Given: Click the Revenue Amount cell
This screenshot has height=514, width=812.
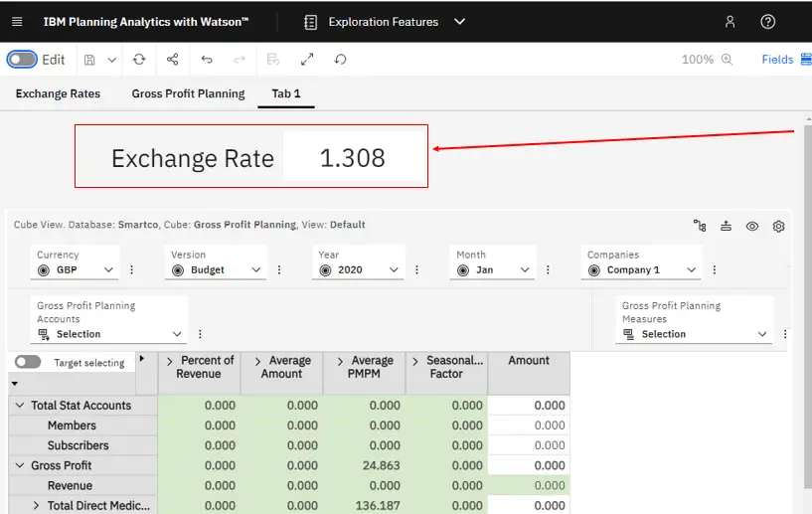Looking at the screenshot, I should click(529, 485).
